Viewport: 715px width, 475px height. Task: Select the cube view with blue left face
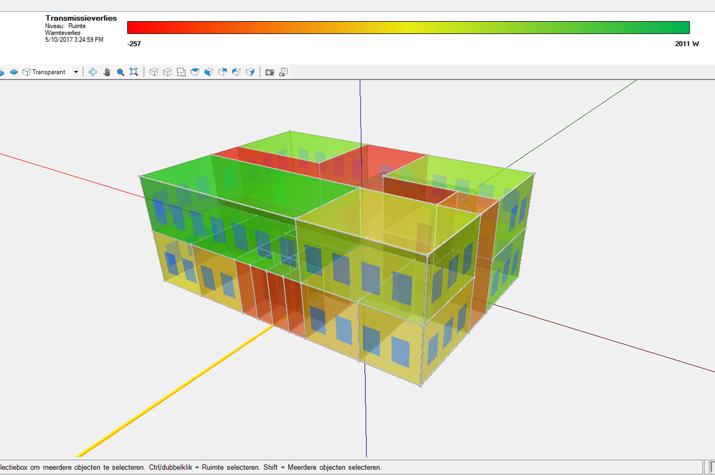[x=209, y=72]
